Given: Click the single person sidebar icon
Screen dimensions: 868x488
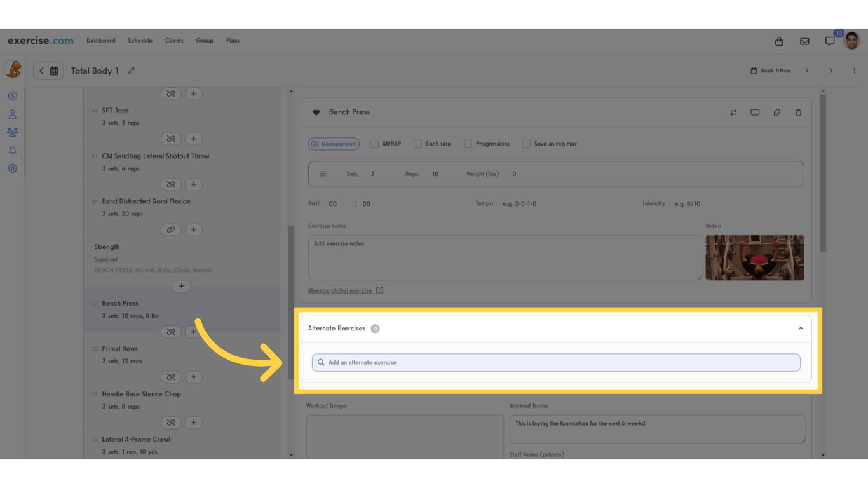Looking at the screenshot, I should click(x=12, y=114).
